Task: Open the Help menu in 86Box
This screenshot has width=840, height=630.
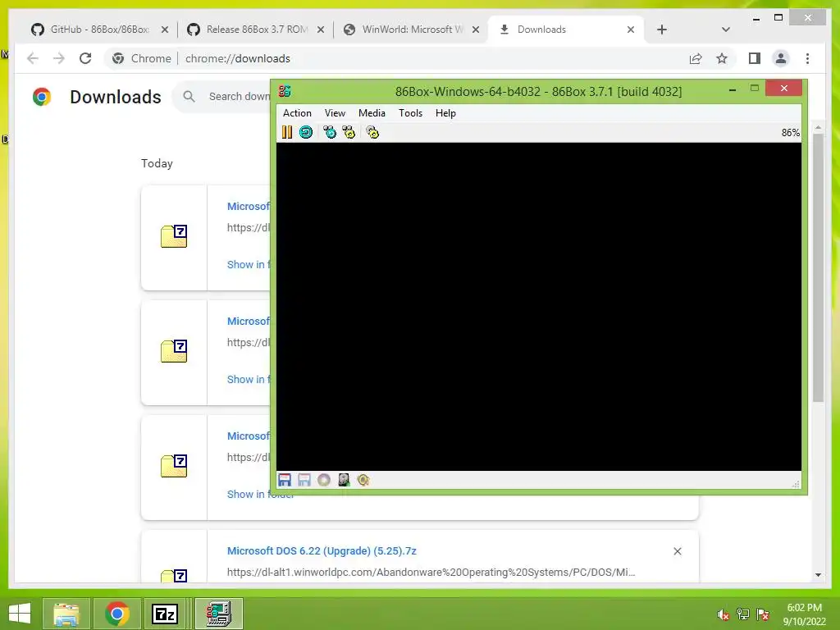Action: [445, 113]
